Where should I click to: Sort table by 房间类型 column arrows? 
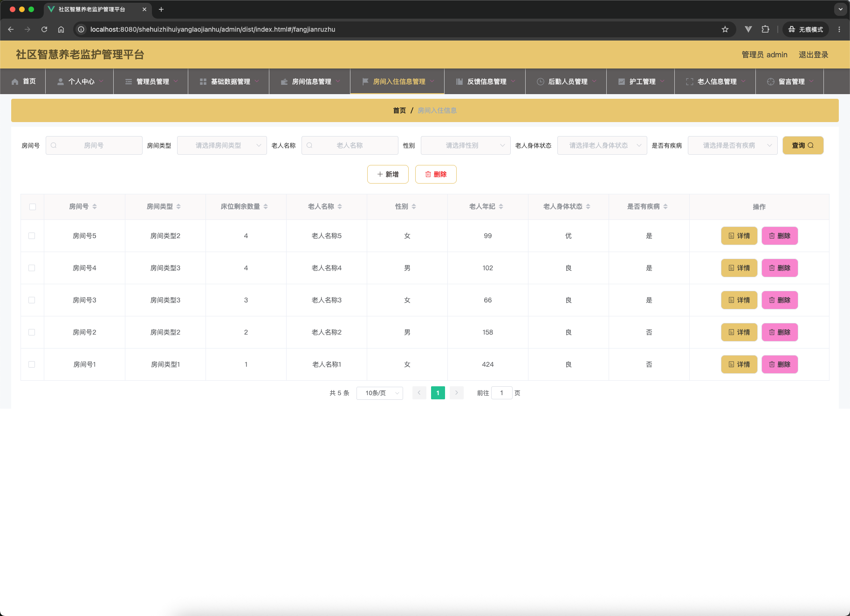pos(178,206)
